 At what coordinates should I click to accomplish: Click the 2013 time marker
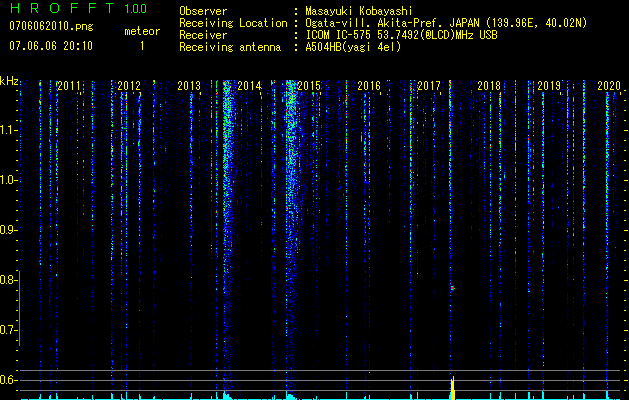189,86
